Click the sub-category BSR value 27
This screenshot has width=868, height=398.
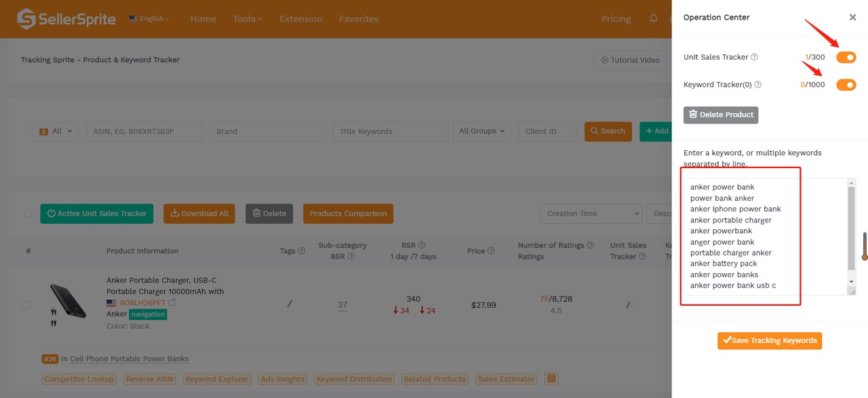(x=342, y=305)
